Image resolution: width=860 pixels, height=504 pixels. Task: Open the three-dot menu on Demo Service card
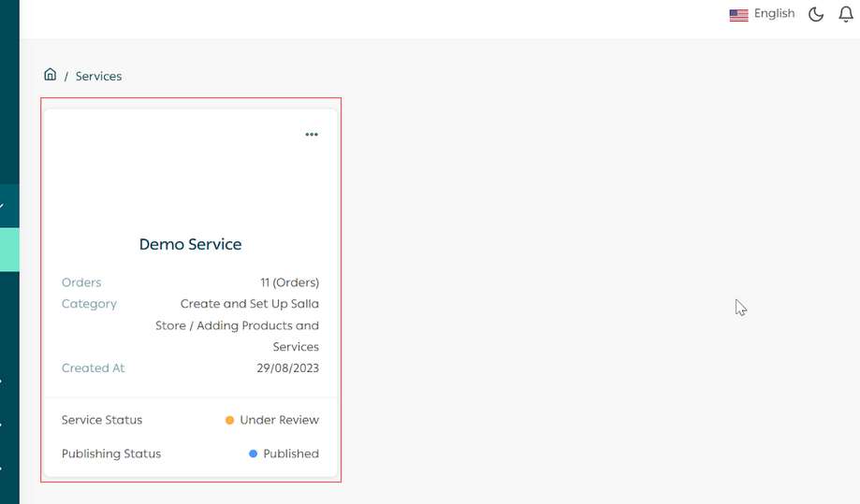click(312, 135)
